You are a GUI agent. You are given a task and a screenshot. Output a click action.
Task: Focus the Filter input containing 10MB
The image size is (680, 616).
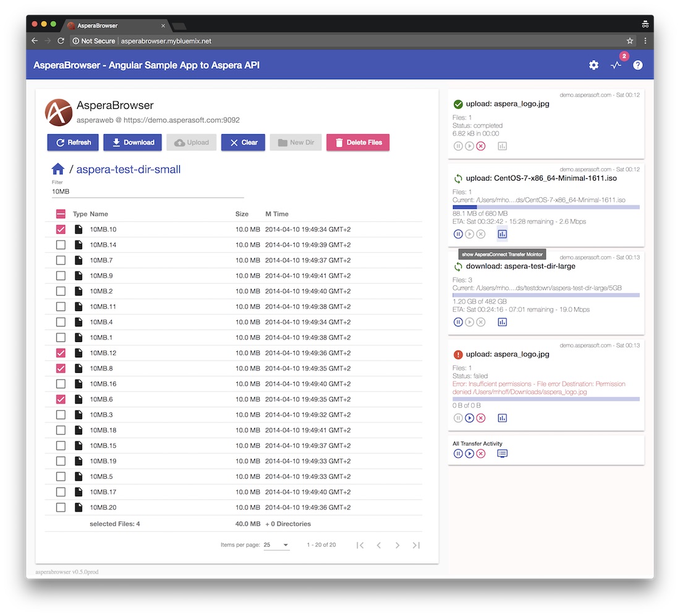[148, 191]
